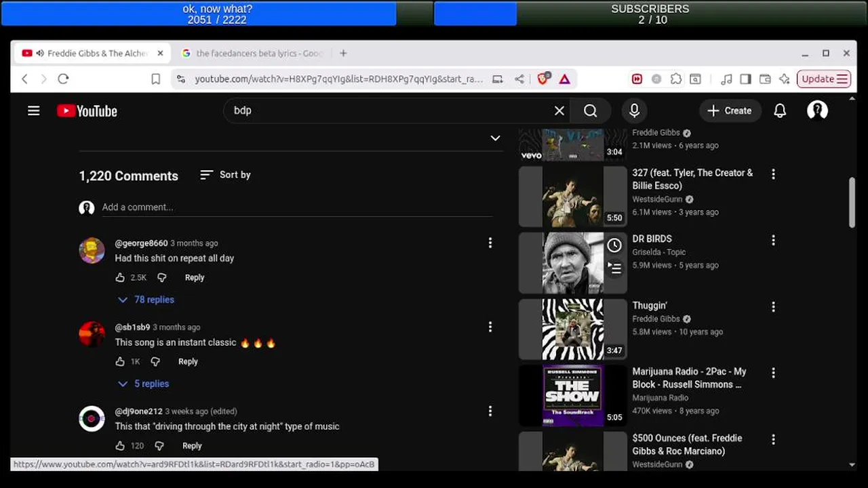The width and height of the screenshot is (868, 488).
Task: Open the Thuggin' video thumbnail
Action: coord(573,329)
